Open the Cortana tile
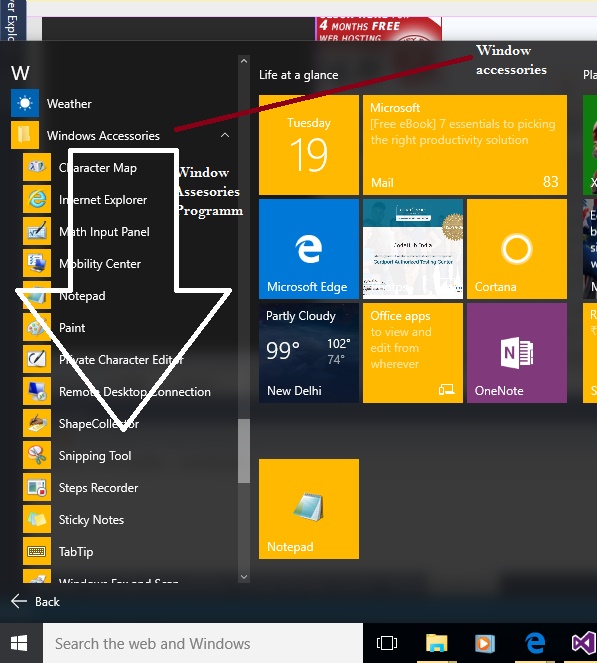The height and width of the screenshot is (663, 597). click(x=517, y=249)
